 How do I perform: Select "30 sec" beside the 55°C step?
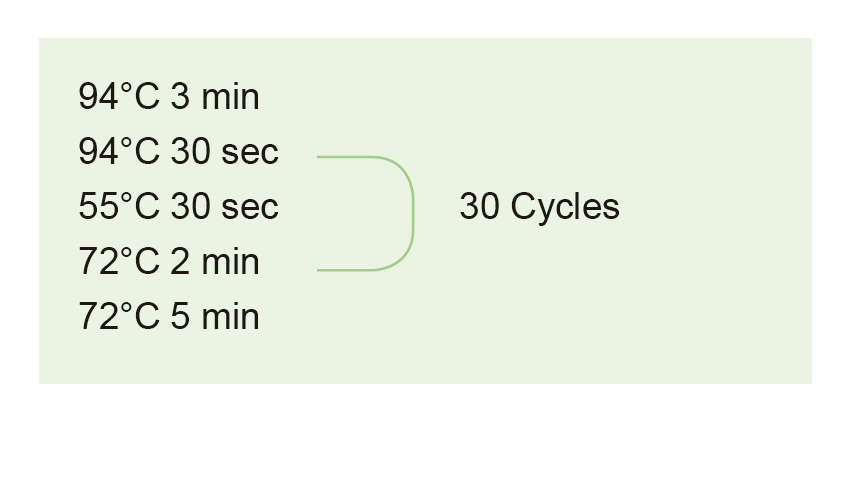pyautogui.click(x=224, y=207)
